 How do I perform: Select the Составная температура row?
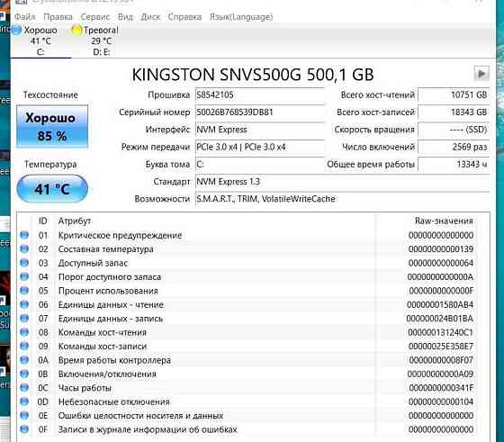(x=247, y=248)
